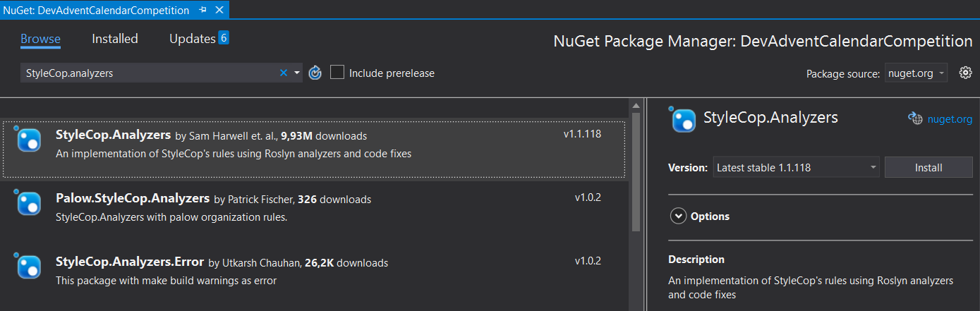Click the refresh search results icon
980x311 pixels.
(x=315, y=73)
